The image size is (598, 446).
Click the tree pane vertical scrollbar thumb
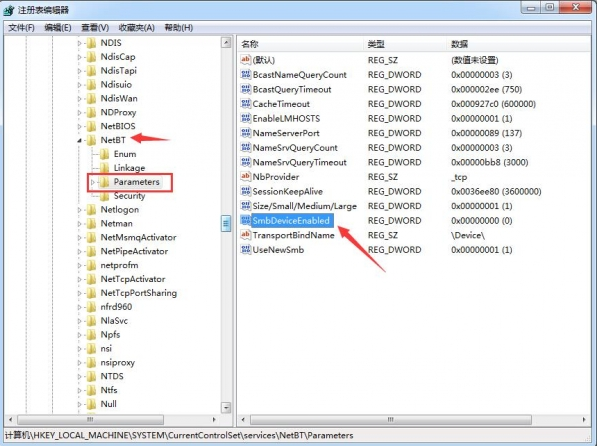coord(226,223)
